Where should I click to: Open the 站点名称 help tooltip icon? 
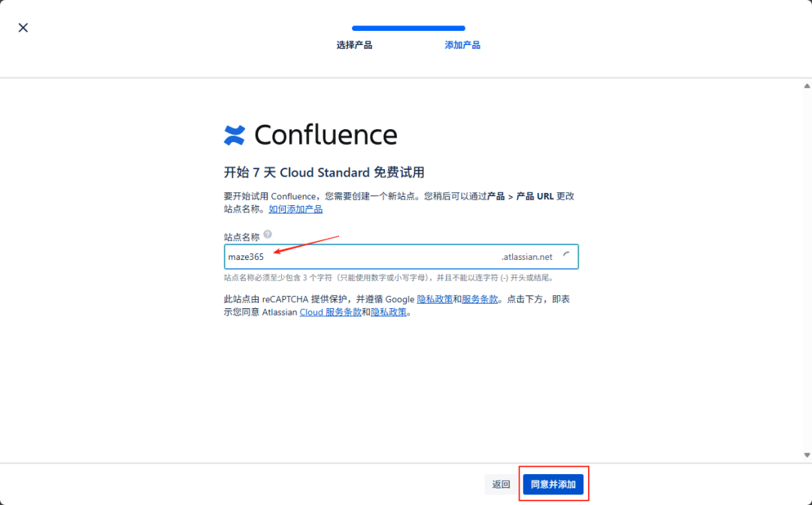[268, 233]
